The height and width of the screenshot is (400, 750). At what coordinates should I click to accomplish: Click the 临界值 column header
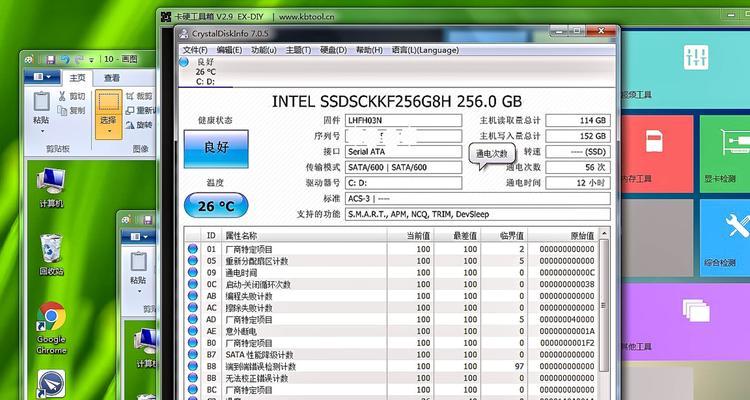[504, 235]
